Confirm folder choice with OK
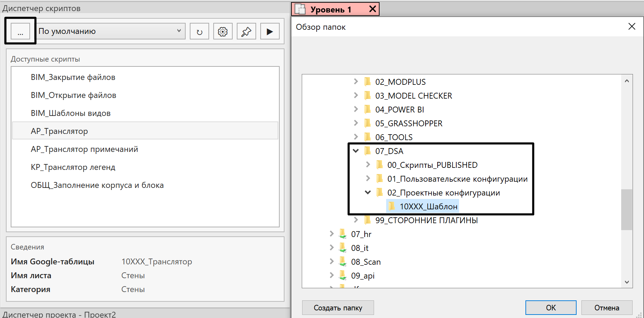The width and height of the screenshot is (644, 318). pos(551,308)
